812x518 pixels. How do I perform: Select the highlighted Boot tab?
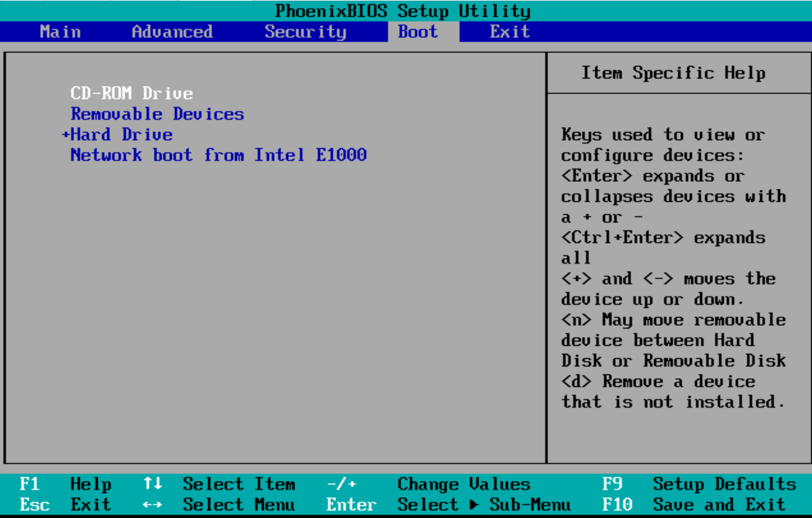point(417,32)
